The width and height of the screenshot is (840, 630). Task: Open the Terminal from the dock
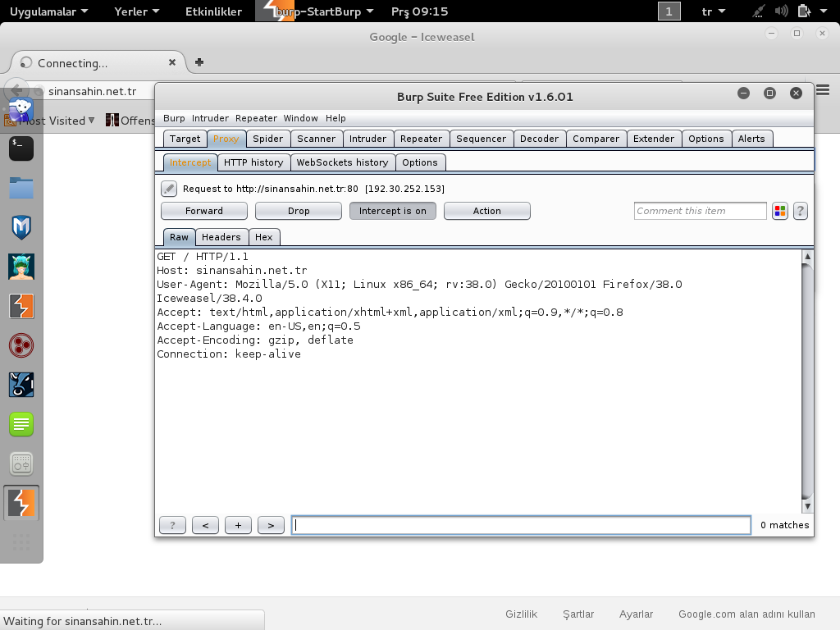21,148
